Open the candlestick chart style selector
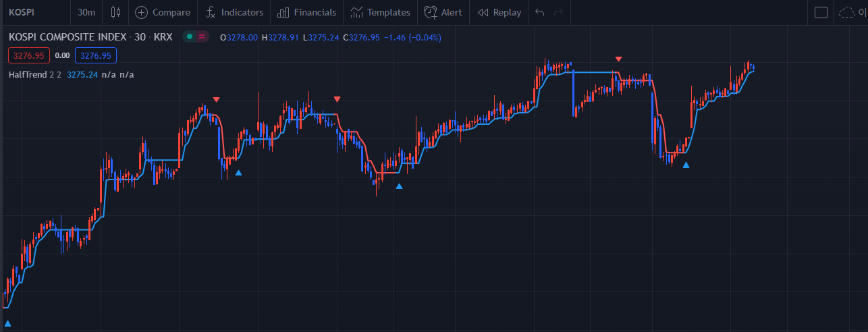The width and height of the screenshot is (868, 332). tap(116, 12)
